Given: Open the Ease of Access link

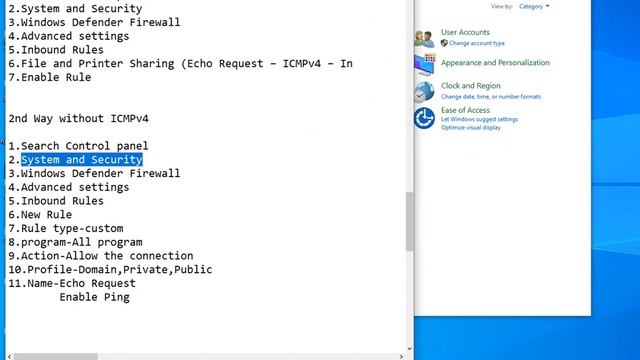Looking at the screenshot, I should click(x=465, y=110).
